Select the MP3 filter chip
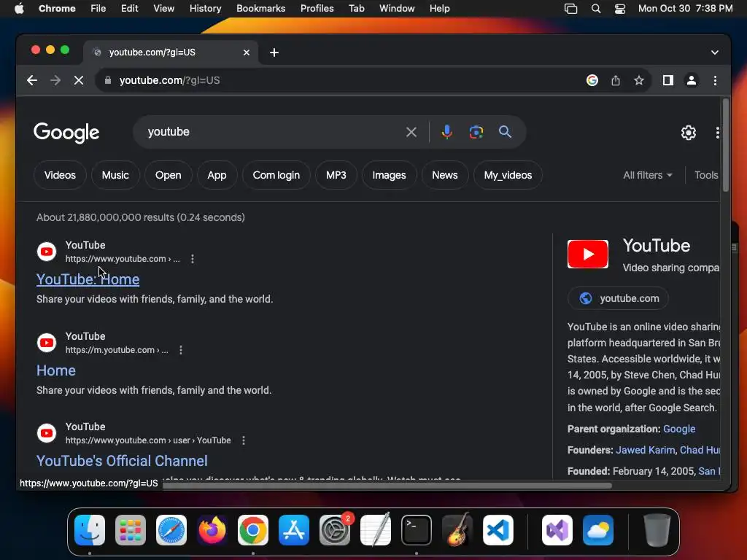 336,175
